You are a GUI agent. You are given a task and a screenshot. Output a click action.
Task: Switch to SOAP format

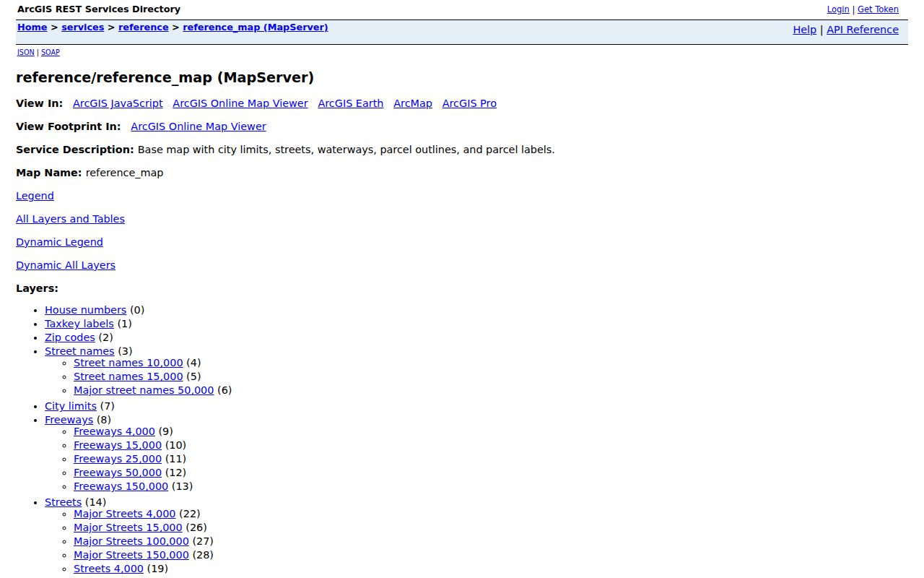51,53
